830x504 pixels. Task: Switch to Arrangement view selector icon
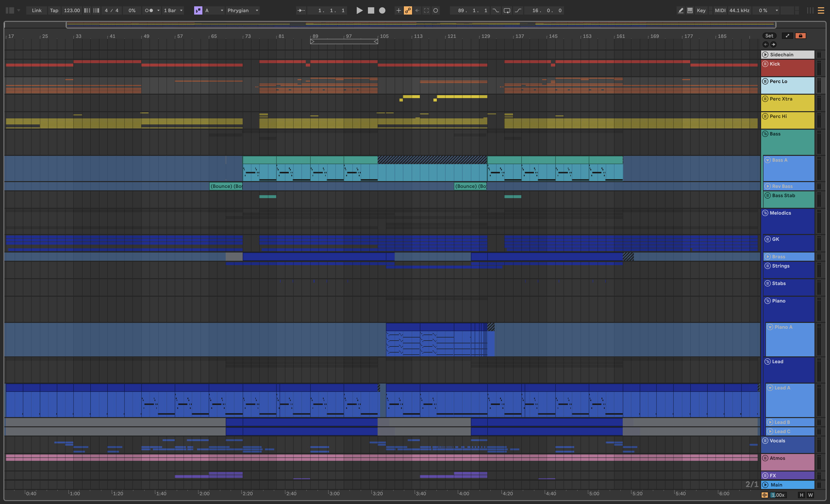[x=821, y=10]
